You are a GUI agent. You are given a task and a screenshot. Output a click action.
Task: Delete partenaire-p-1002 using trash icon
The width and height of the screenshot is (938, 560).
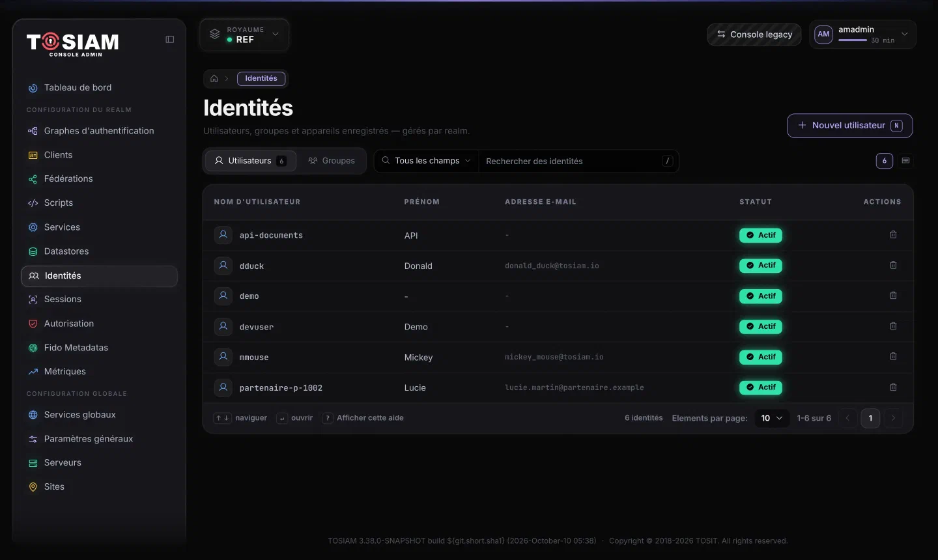coord(893,387)
